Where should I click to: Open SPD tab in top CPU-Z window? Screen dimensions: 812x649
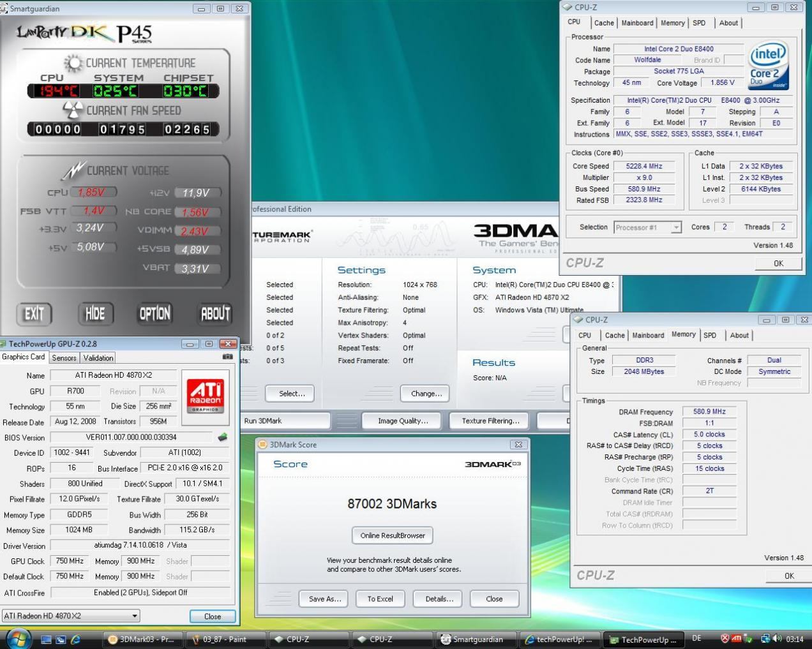pyautogui.click(x=700, y=23)
